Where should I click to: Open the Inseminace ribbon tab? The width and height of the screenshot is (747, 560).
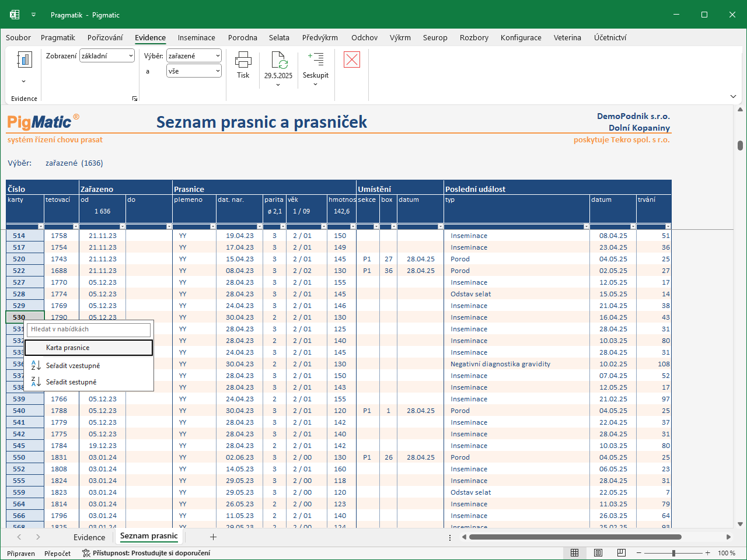pos(197,37)
